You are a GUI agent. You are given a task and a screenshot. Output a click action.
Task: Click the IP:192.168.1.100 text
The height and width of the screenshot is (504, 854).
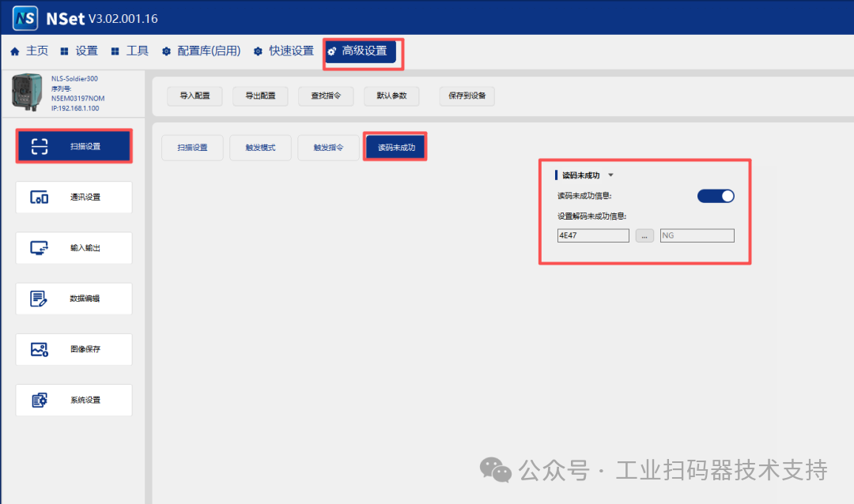coord(75,108)
